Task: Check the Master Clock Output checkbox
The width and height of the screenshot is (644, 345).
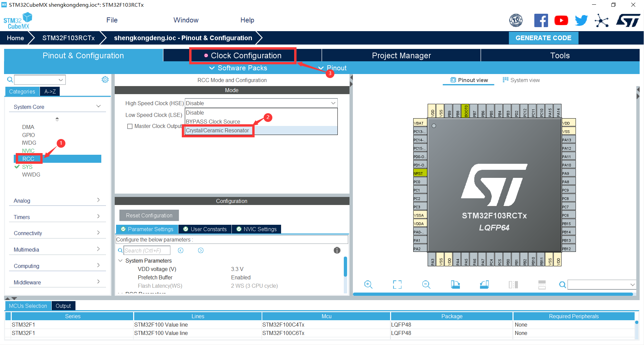Action: (130, 126)
